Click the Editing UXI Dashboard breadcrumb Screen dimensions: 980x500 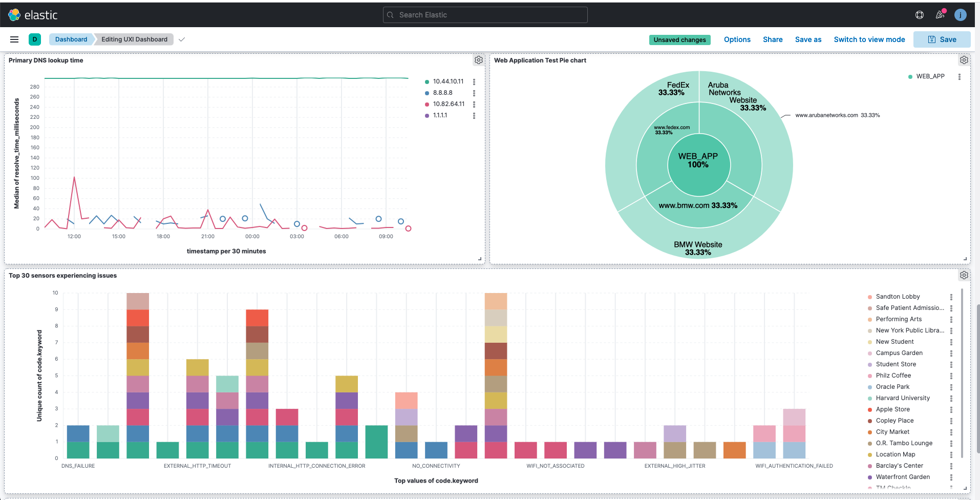[x=134, y=39]
